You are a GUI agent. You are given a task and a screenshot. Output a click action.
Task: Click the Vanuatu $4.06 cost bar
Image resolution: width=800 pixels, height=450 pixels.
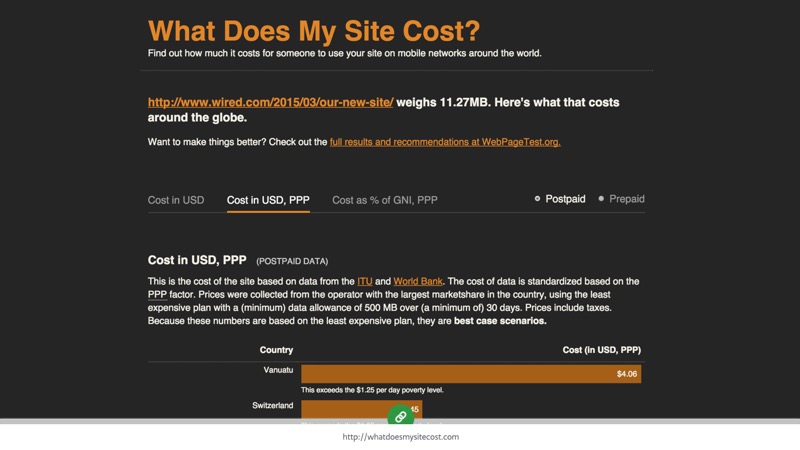tap(470, 374)
